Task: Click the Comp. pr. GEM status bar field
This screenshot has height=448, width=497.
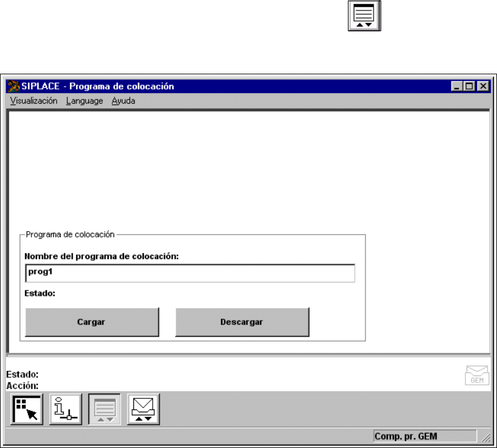Action: (425, 436)
